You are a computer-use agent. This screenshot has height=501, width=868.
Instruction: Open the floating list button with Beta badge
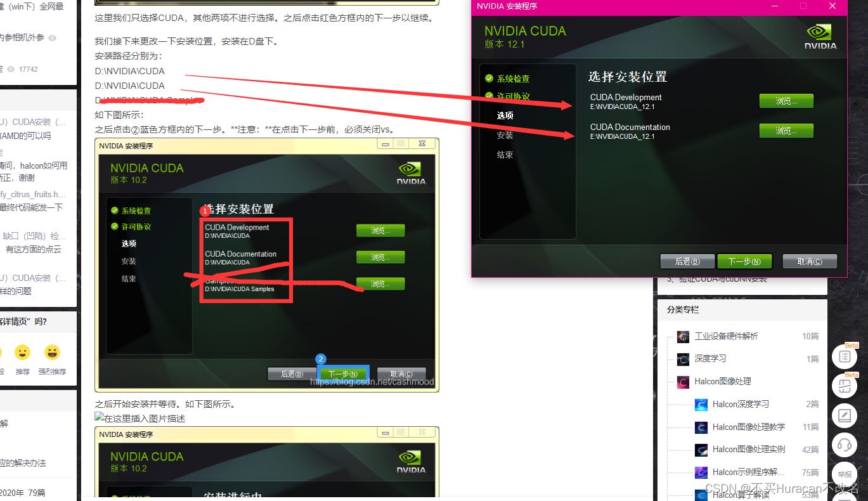(845, 356)
